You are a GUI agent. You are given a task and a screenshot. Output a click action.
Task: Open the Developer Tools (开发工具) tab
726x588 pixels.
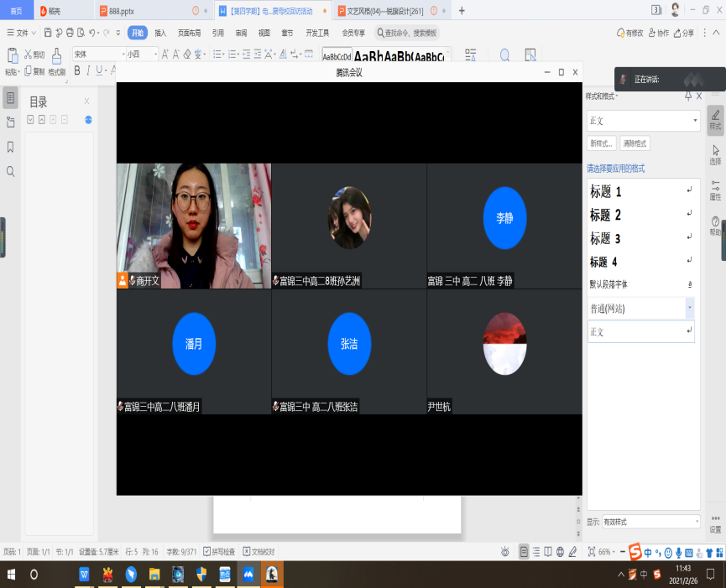(317, 33)
